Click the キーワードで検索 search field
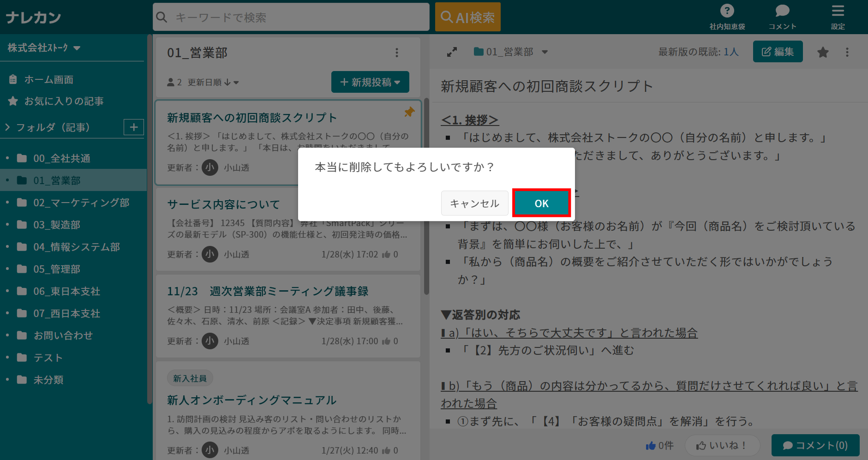868x460 pixels. click(291, 17)
